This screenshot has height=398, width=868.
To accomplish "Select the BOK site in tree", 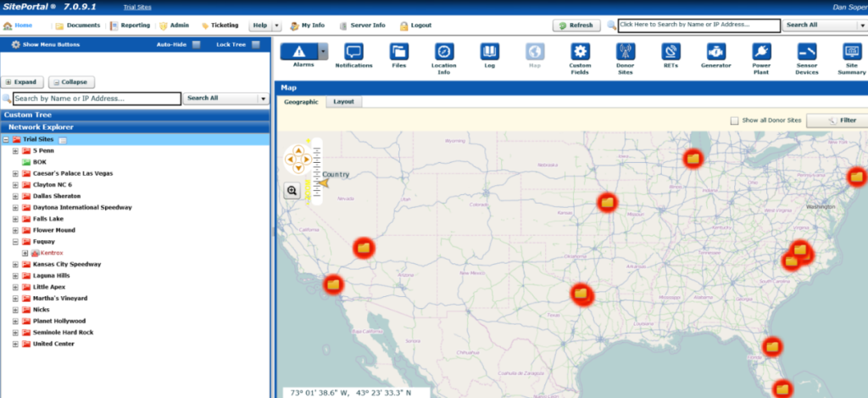I will [40, 162].
